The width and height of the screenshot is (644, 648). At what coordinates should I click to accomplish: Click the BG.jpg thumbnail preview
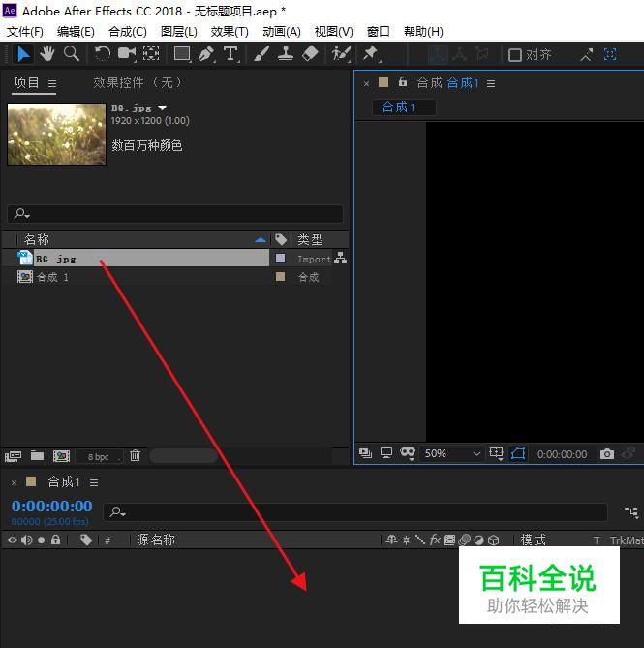pyautogui.click(x=56, y=134)
